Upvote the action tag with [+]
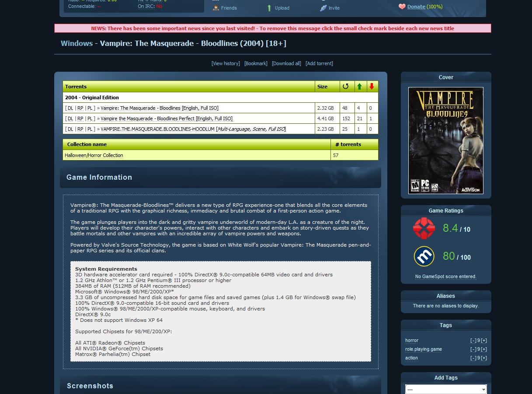Screen dimensions: 532x394 (484, 358)
